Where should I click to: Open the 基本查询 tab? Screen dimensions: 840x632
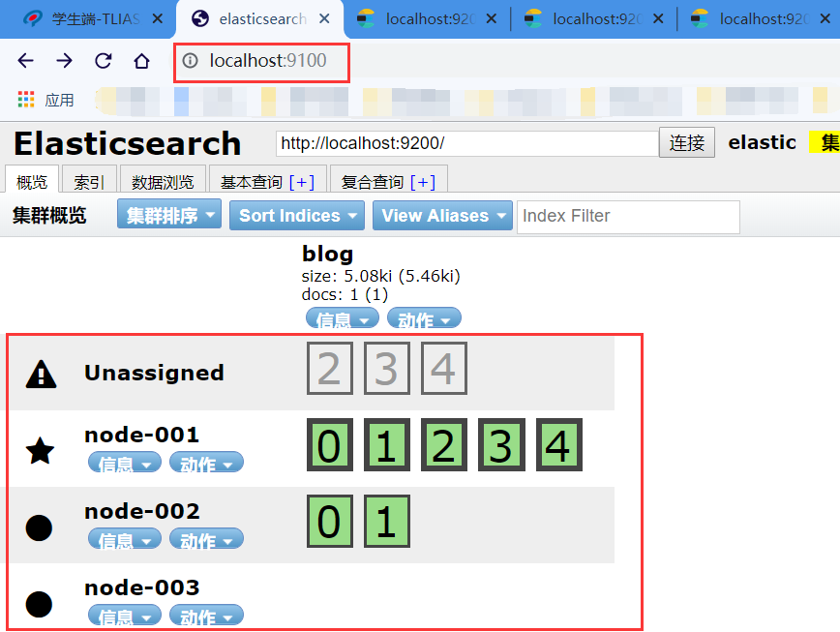[252, 182]
